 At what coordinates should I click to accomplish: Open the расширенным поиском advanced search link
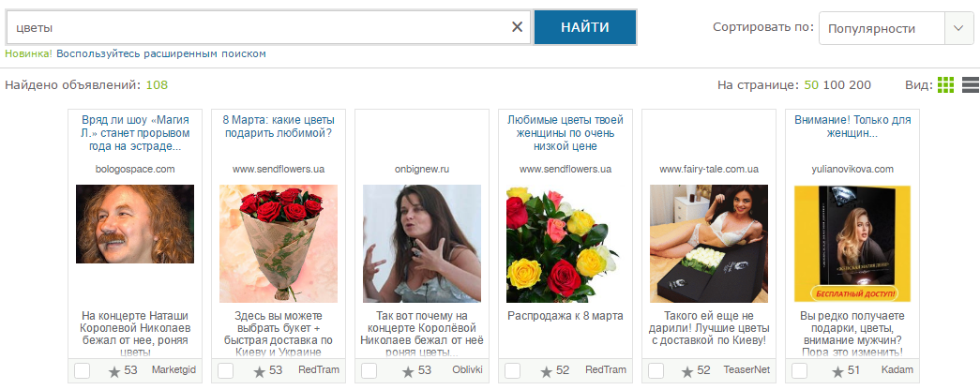(205, 53)
